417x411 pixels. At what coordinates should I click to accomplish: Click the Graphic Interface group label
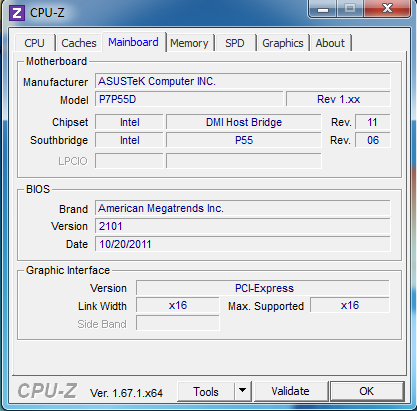68,270
